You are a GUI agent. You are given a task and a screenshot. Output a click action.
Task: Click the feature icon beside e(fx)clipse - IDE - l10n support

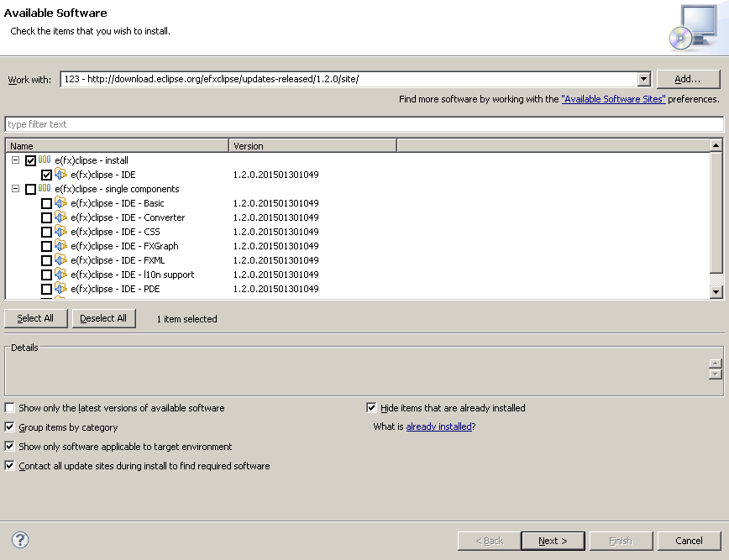pyautogui.click(x=61, y=275)
